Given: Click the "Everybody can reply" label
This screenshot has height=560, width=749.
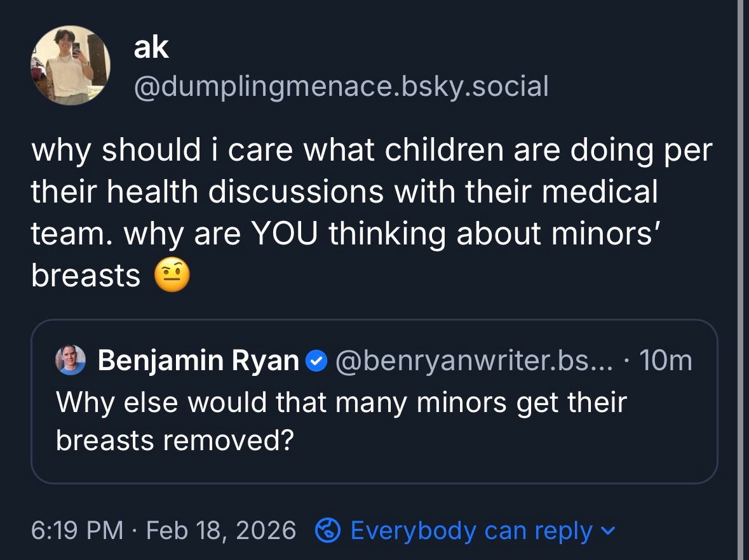Looking at the screenshot, I should pos(471,530).
